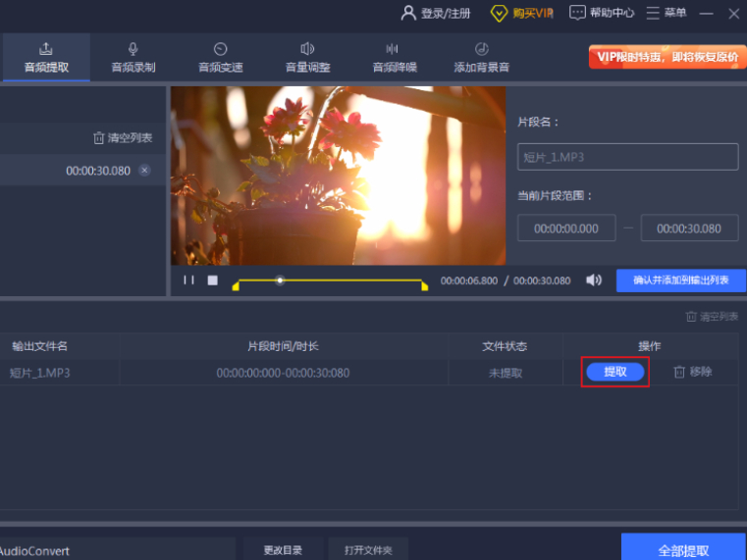Click 文件状态 column header
The width and height of the screenshot is (747, 560).
point(505,346)
